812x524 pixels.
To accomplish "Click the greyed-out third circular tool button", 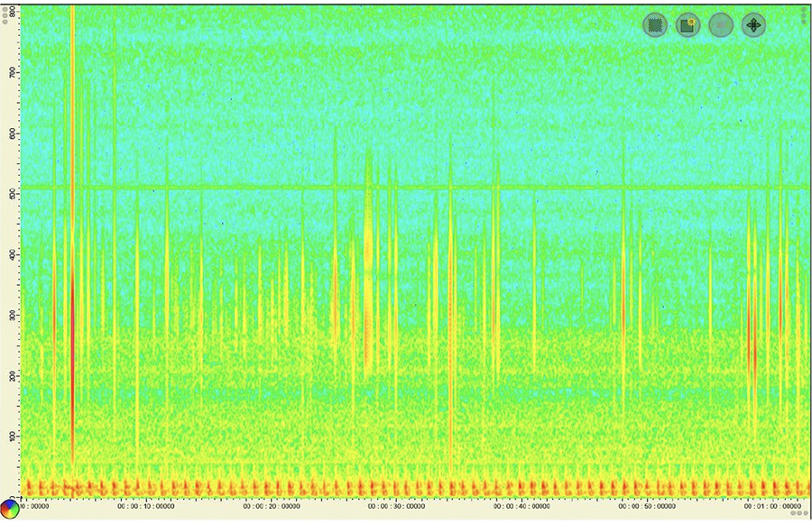I will [720, 25].
